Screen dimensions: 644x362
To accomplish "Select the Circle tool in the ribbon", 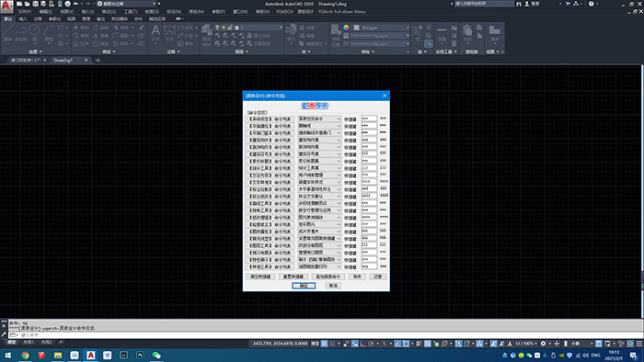I will pyautogui.click(x=35, y=32).
